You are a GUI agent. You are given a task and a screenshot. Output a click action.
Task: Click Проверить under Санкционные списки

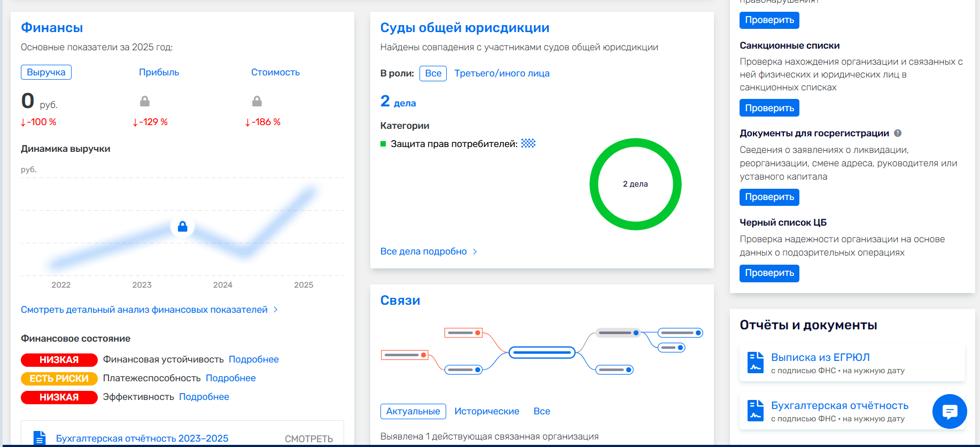(769, 108)
